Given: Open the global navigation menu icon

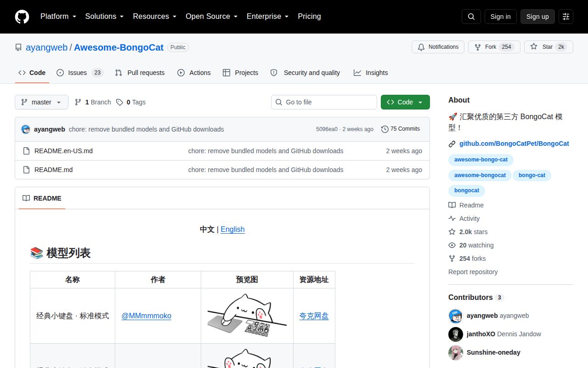Looking at the screenshot, I should pyautogui.click(x=566, y=17).
